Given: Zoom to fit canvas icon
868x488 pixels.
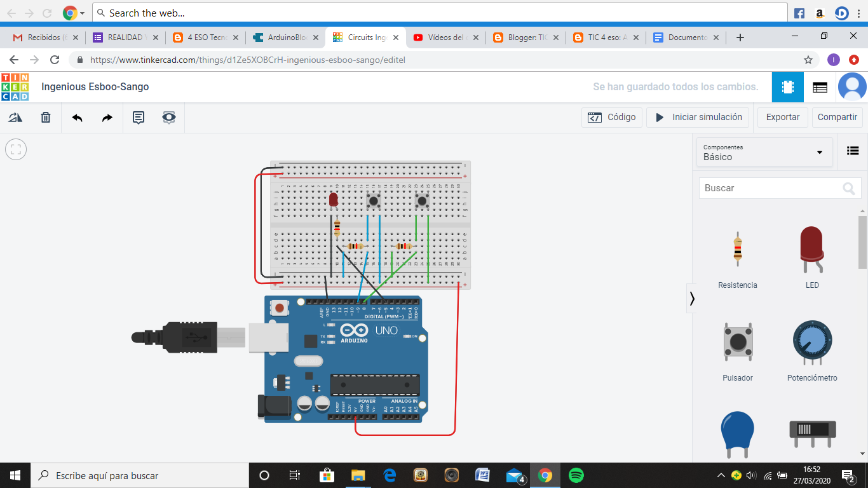Looking at the screenshot, I should pos(16,150).
